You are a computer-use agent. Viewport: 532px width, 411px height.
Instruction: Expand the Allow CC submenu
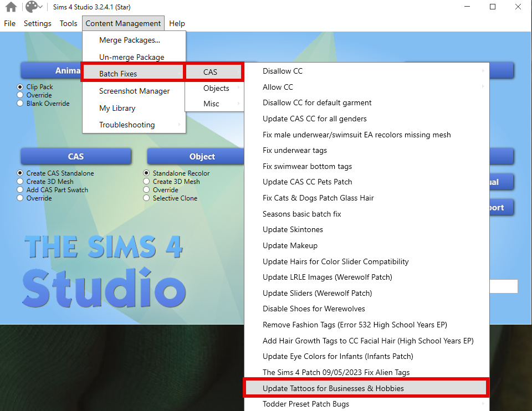[x=367, y=87]
